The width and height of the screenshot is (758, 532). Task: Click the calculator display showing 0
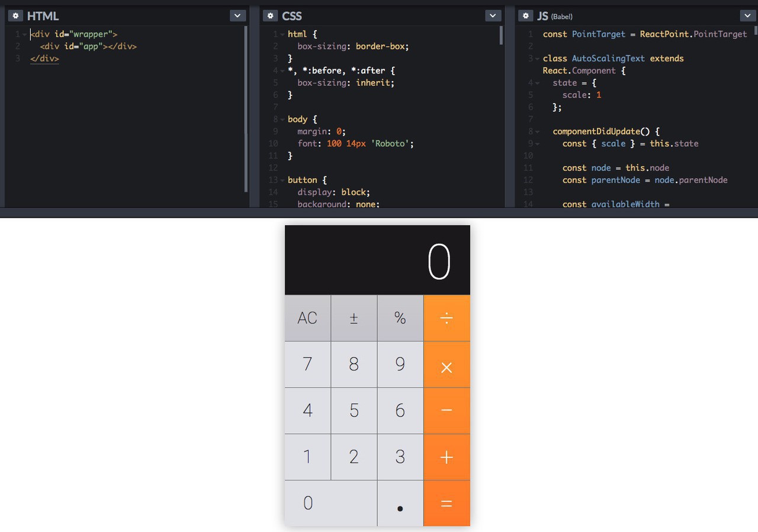point(377,260)
